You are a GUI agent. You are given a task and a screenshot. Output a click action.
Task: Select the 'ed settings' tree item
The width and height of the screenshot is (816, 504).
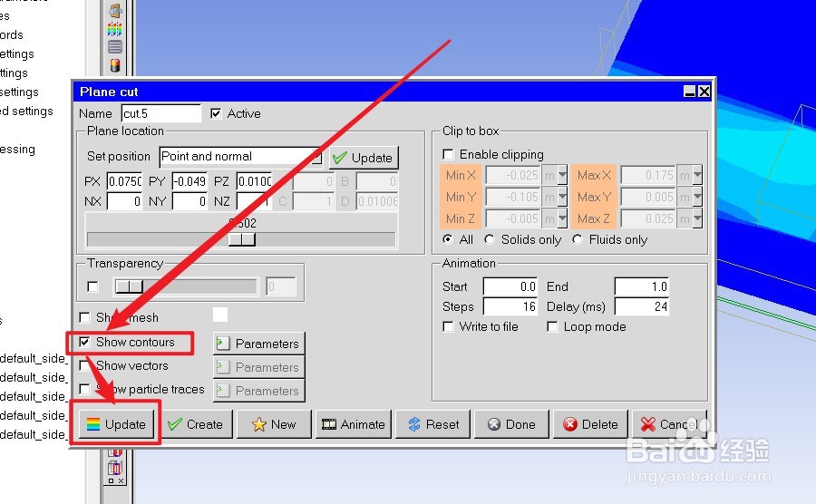(26, 111)
